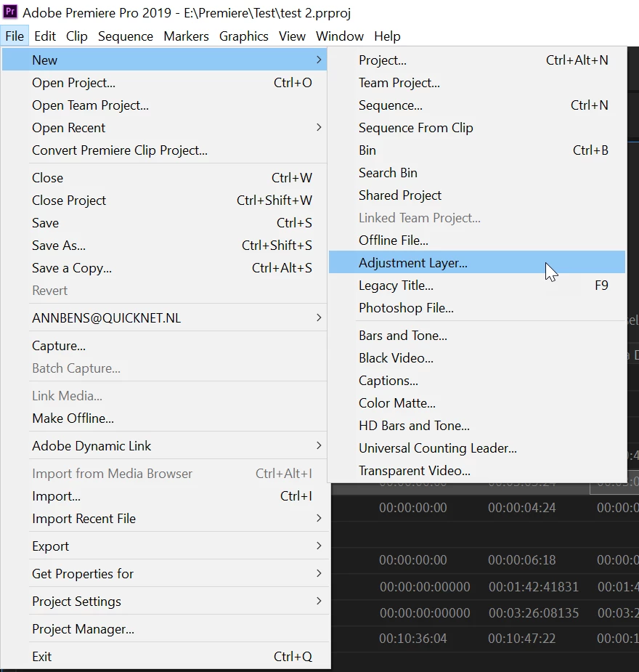Select Convert Premiere Clip Project
639x672 pixels.
(164, 150)
